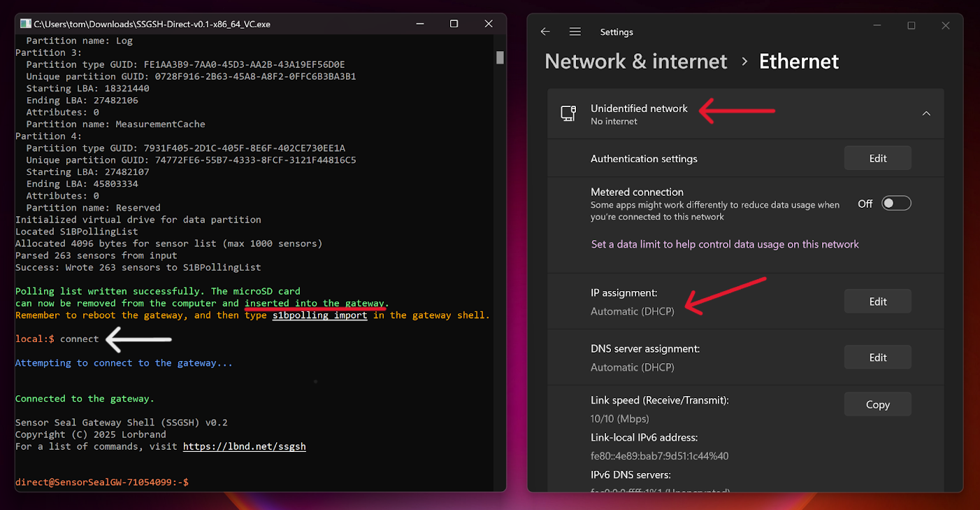
Task: Select Network & internet in the breadcrumb
Action: (635, 62)
